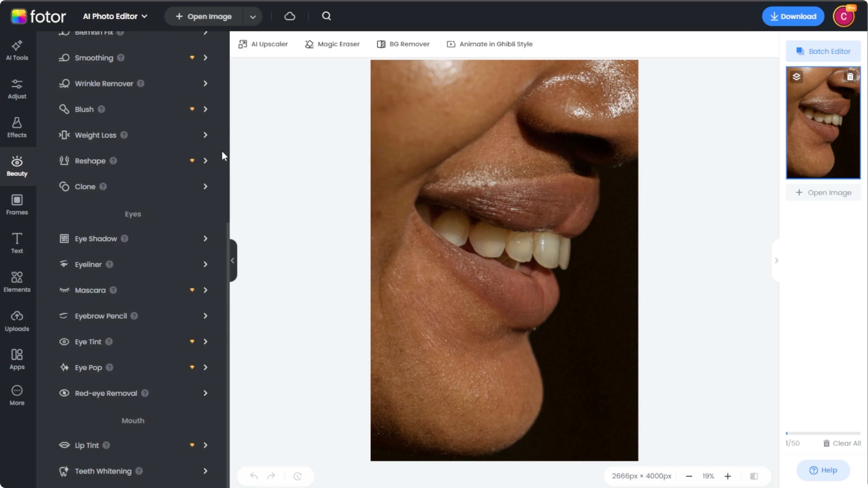Viewport: 868px width, 488px height.
Task: Open the Frames sidebar panel
Action: point(17,205)
